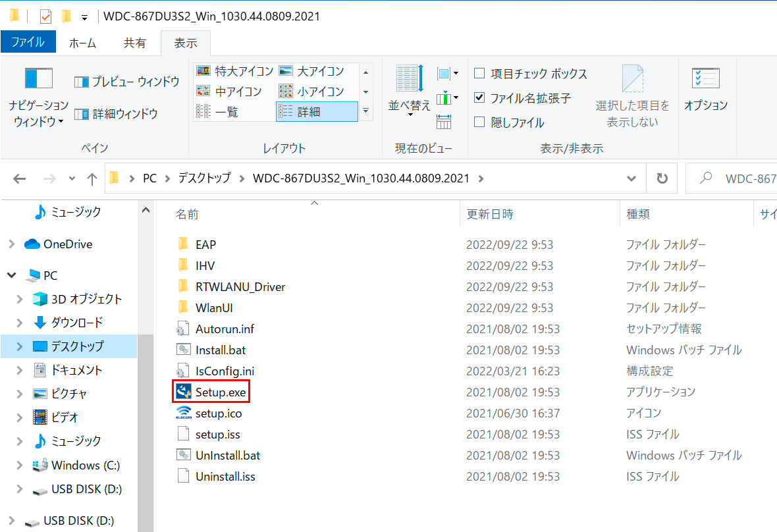Open the Add columns dropdown icon

(448, 98)
